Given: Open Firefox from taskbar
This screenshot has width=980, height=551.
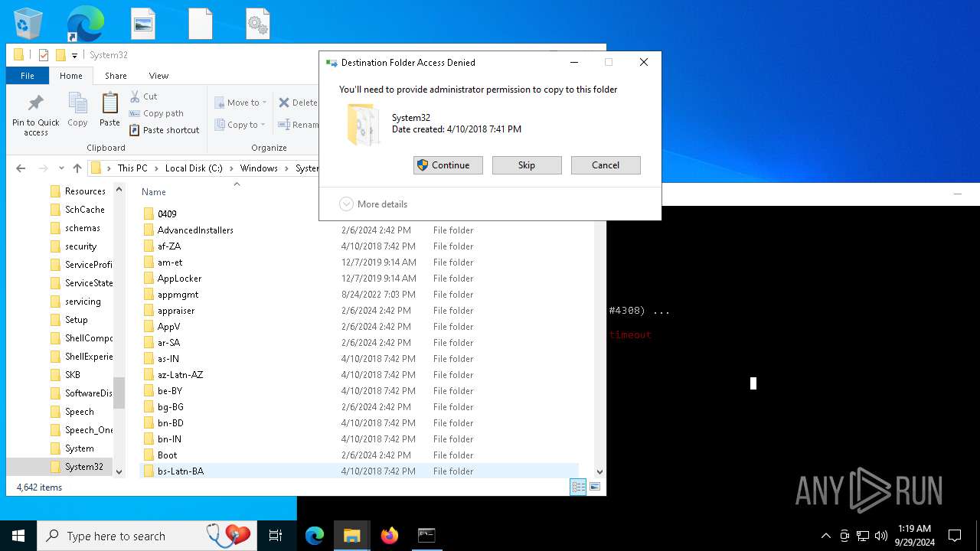Looking at the screenshot, I should coord(390,536).
